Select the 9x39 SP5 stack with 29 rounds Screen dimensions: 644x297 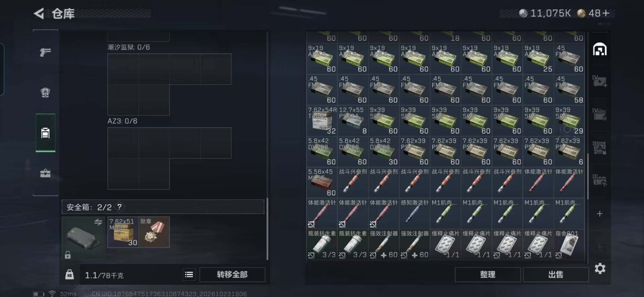coord(569,120)
